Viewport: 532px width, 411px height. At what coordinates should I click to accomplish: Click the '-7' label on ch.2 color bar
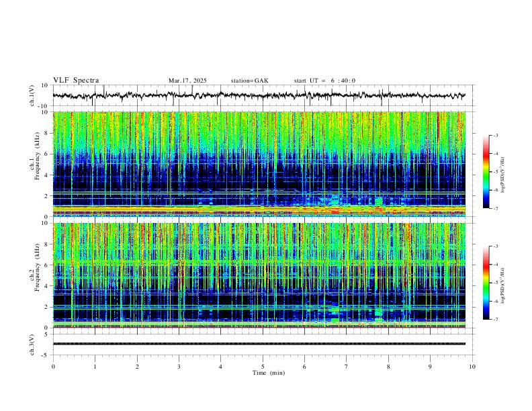pos(496,319)
